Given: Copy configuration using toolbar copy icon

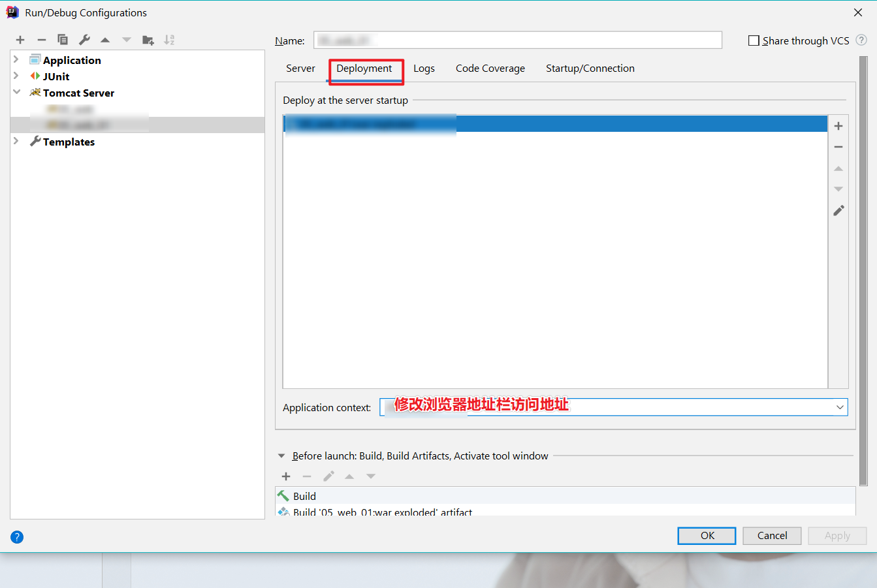Looking at the screenshot, I should click(63, 40).
